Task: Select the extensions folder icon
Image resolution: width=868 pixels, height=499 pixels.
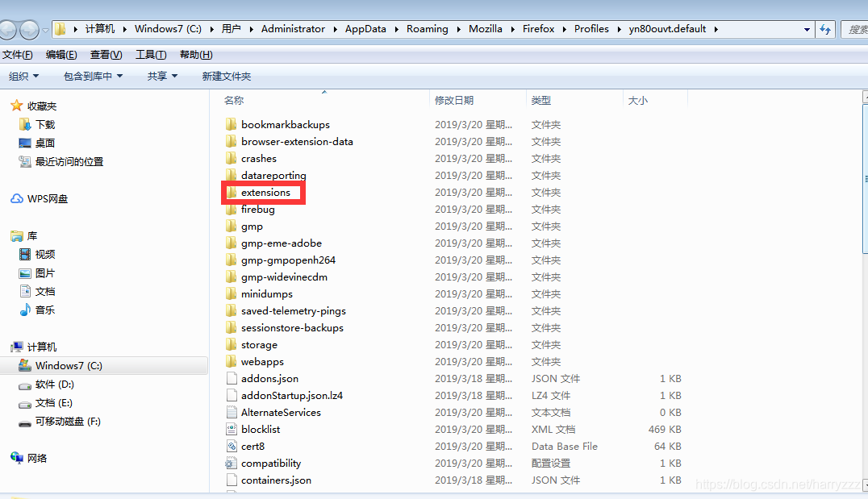Action: point(232,192)
